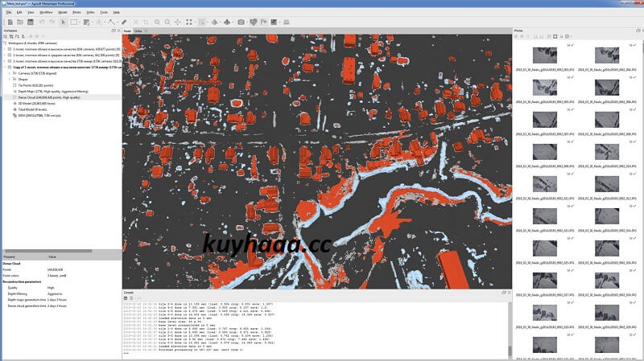The width and height of the screenshot is (644, 361).
Task: Click first icon in Console toolbar
Action: [x=126, y=298]
